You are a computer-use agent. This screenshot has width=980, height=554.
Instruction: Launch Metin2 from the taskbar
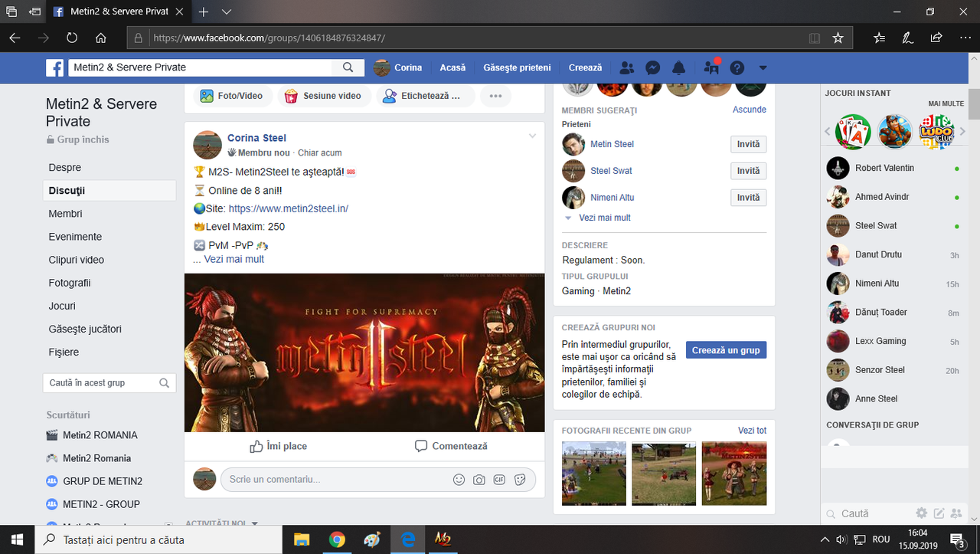coord(443,539)
